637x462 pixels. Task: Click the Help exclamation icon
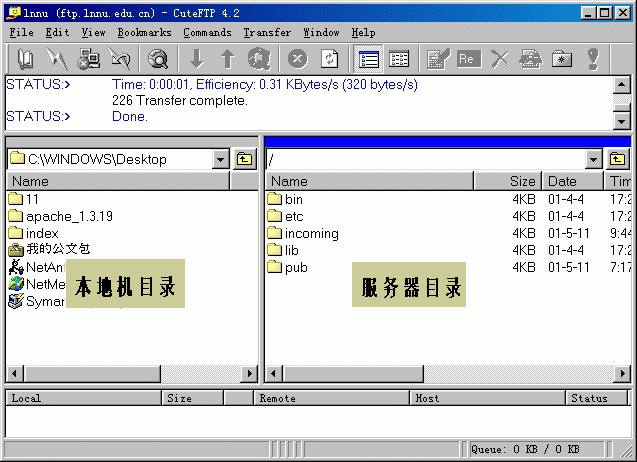pos(593,59)
